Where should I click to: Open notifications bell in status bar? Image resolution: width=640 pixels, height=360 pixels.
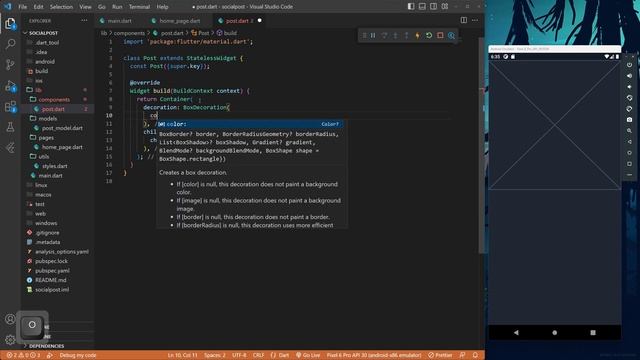coord(475,355)
